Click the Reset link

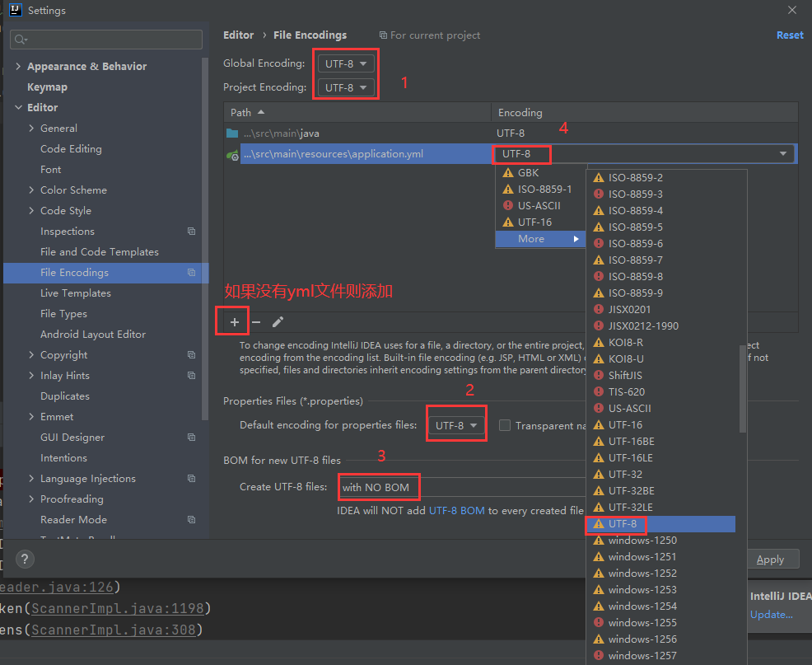pos(789,35)
